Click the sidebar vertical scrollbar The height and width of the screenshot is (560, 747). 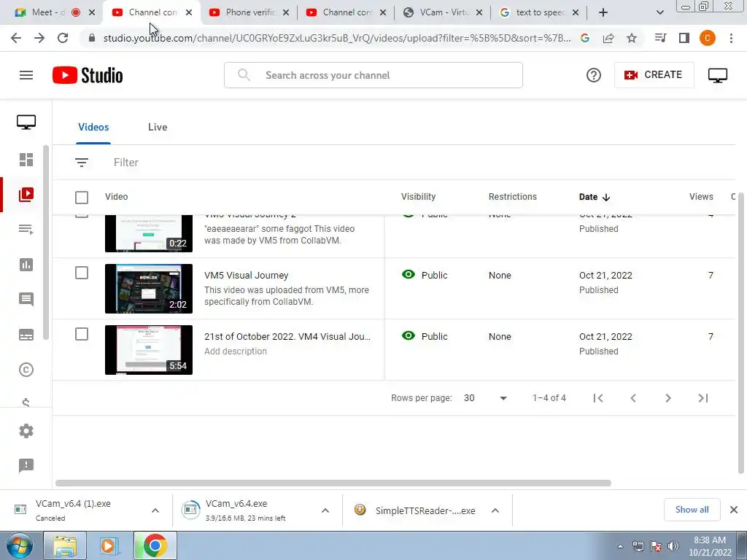(46, 242)
